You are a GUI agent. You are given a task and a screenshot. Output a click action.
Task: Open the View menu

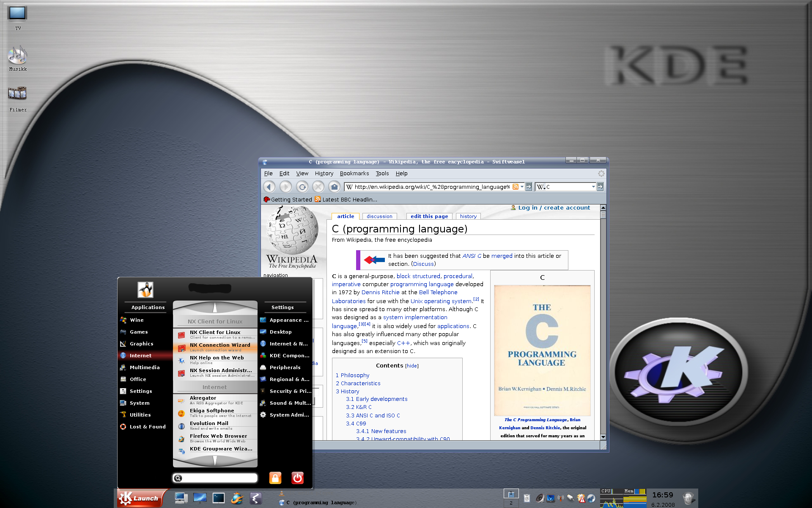point(302,173)
